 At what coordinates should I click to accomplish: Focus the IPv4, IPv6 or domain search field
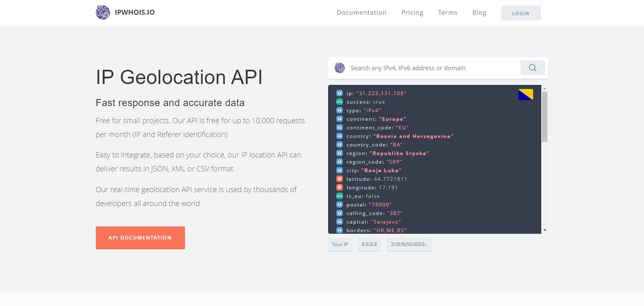432,68
